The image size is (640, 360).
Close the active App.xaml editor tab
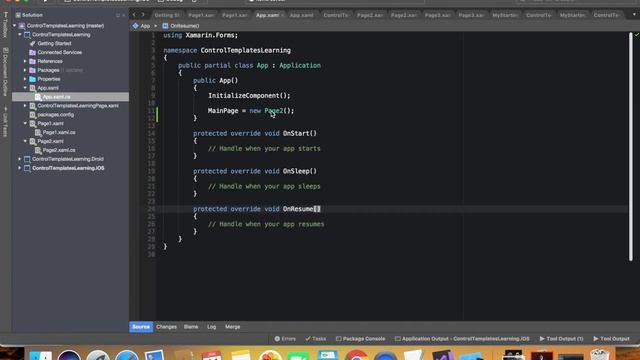[x=282, y=15]
